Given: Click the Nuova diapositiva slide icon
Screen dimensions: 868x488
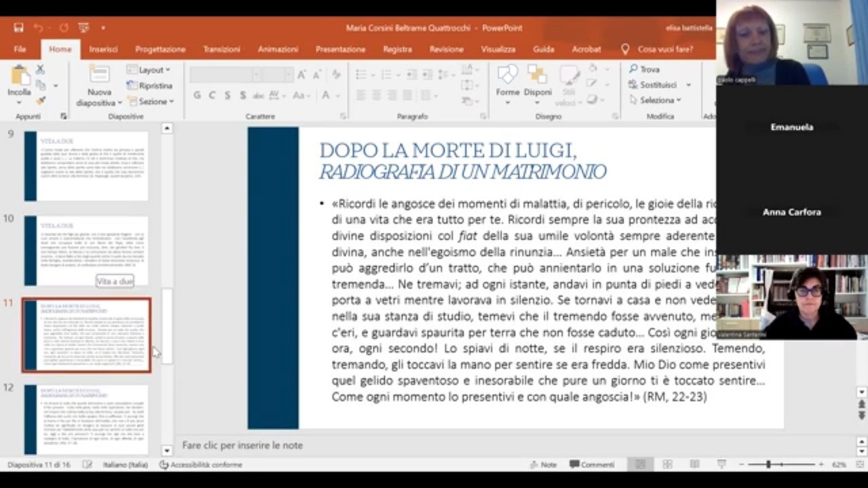Looking at the screenshot, I should point(99,75).
